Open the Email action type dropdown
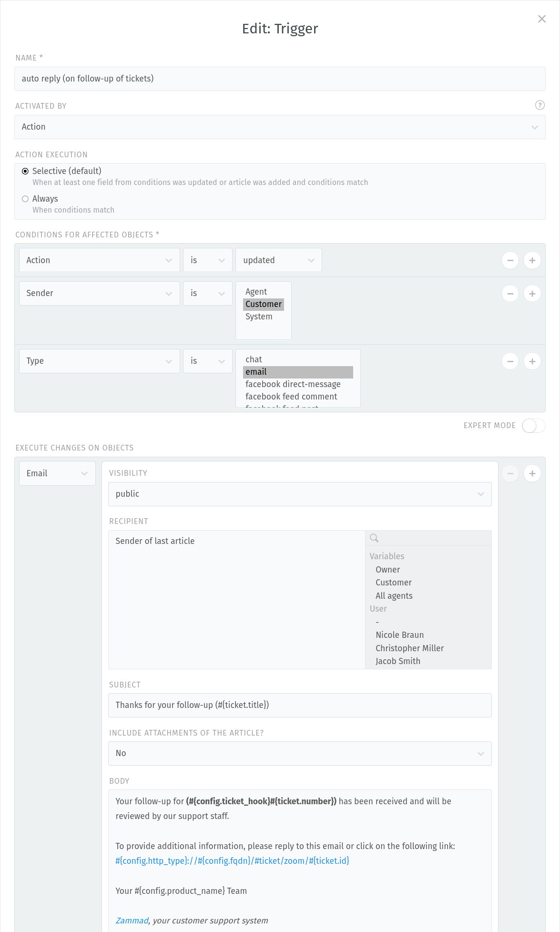This screenshot has height=932, width=560. coord(57,473)
